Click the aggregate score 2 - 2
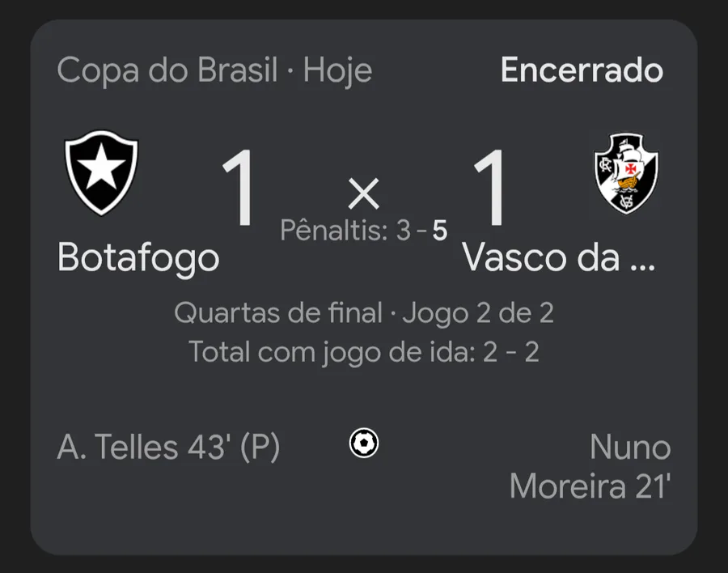This screenshot has height=573, width=728. pos(511,352)
